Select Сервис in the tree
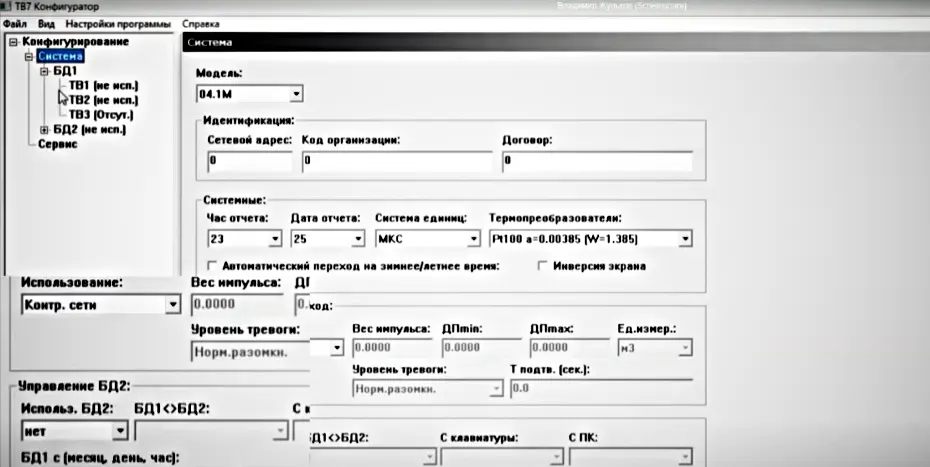 pos(58,144)
